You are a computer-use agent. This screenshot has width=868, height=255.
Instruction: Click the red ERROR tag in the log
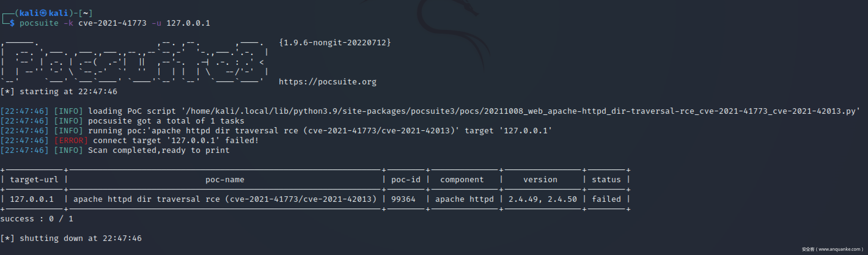71,141
